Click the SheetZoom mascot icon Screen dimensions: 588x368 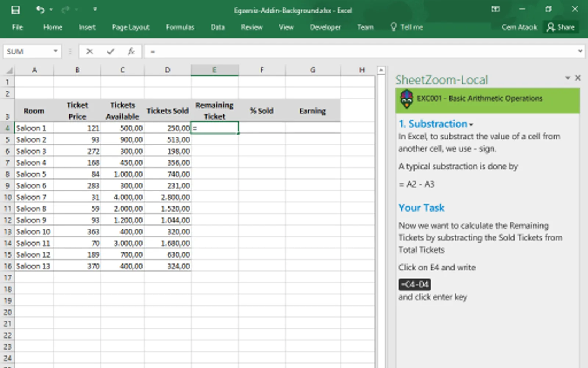[406, 99]
